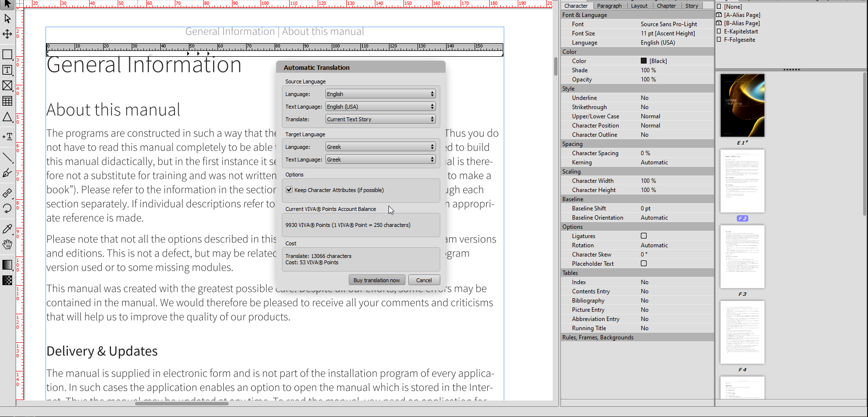
Task: Select the Pen tool
Action: coord(7,173)
